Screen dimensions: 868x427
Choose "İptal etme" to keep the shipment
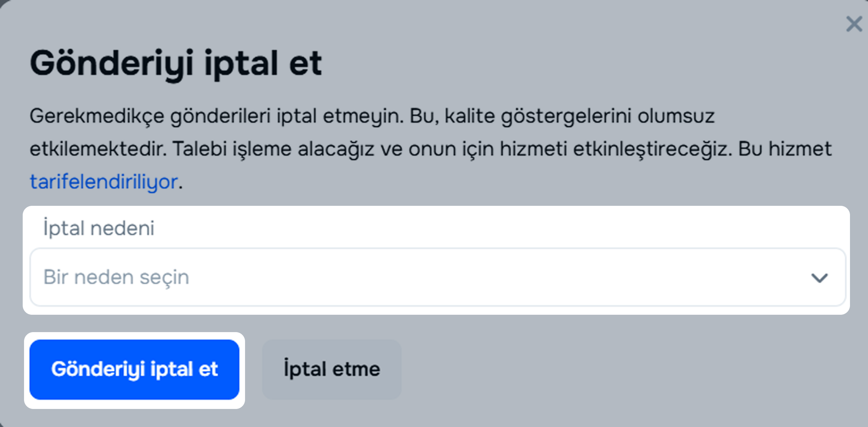pos(332,369)
